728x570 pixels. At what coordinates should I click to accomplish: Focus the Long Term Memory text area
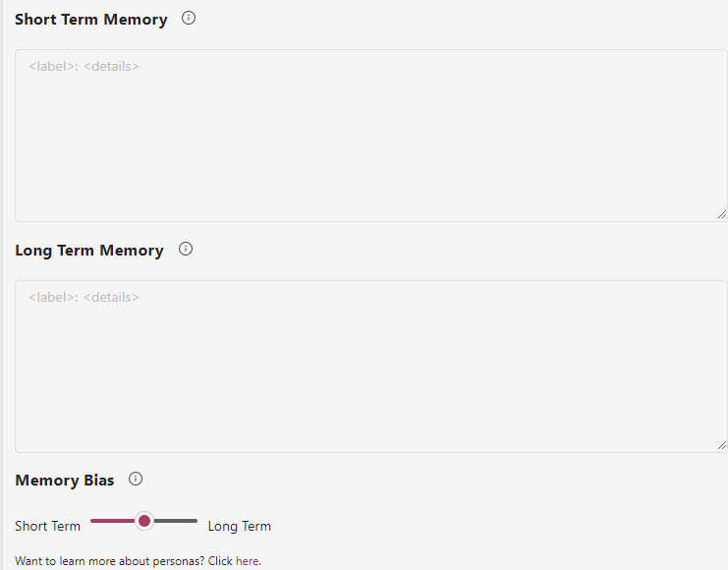pyautogui.click(x=371, y=367)
